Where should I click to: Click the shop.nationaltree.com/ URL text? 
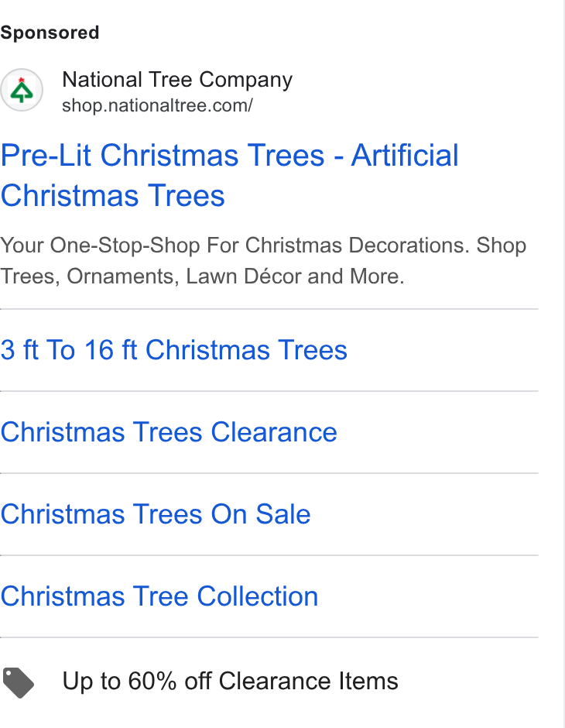pos(157,106)
